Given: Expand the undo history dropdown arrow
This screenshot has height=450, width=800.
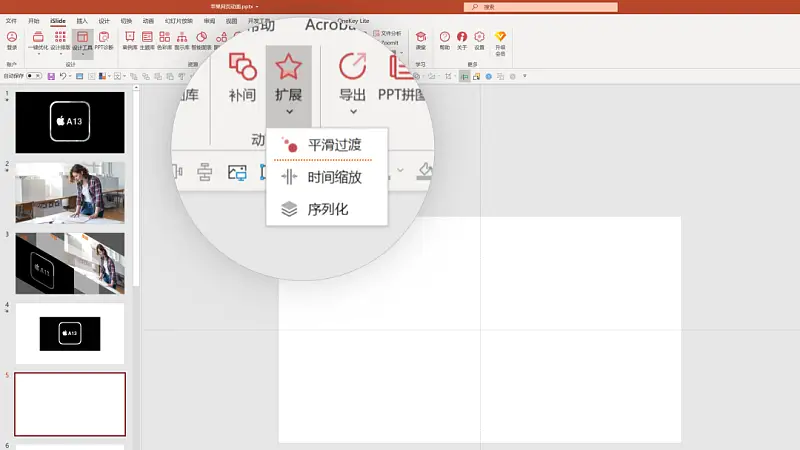Looking at the screenshot, I should pos(70,76).
